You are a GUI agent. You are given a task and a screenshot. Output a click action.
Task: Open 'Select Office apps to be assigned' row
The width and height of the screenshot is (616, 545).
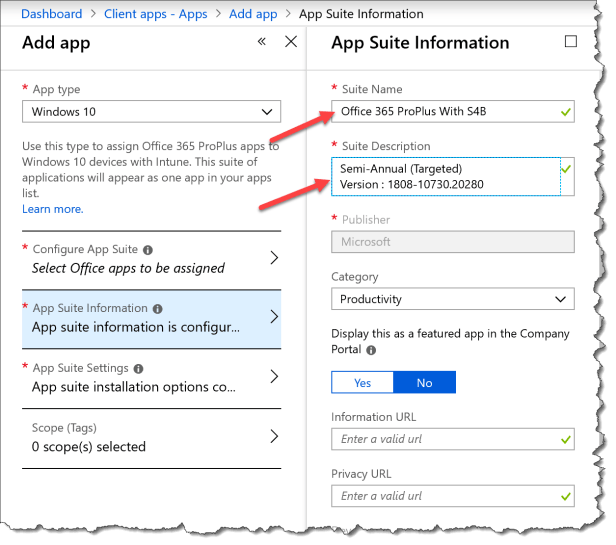tap(151, 260)
